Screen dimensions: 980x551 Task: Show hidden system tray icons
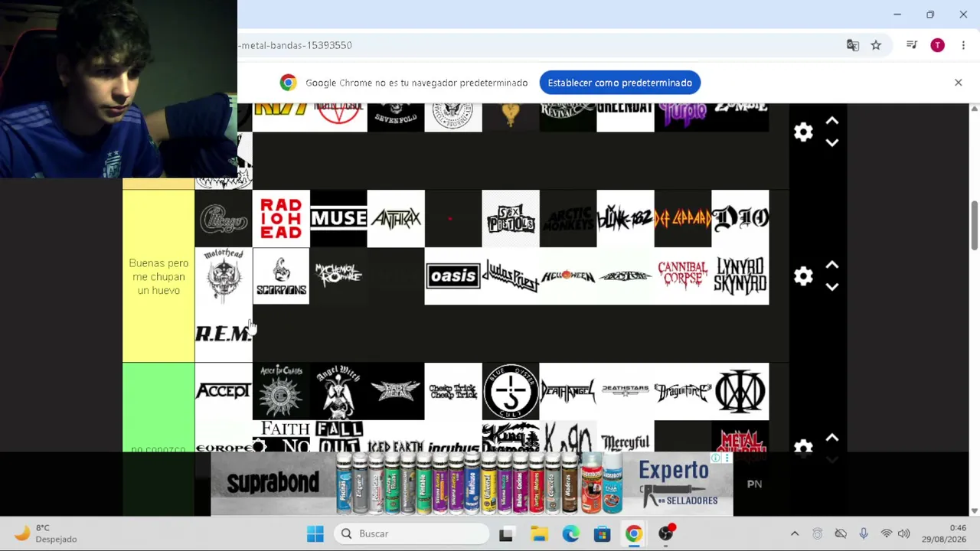point(794,533)
